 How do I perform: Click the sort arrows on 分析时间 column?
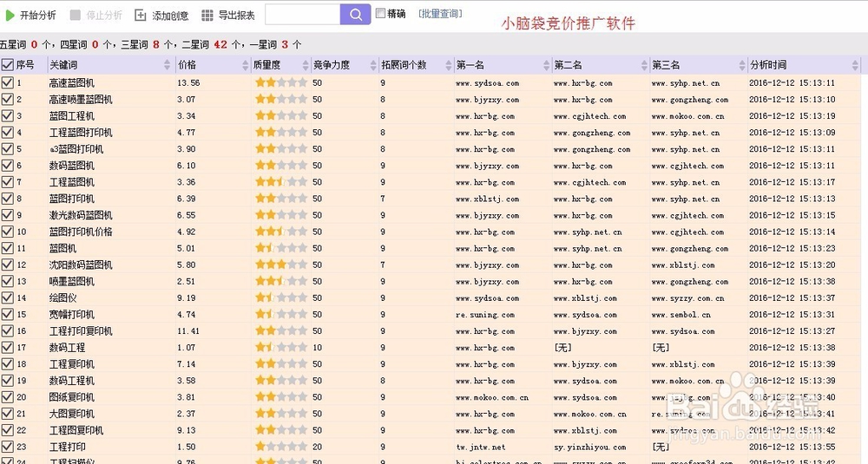(x=855, y=65)
